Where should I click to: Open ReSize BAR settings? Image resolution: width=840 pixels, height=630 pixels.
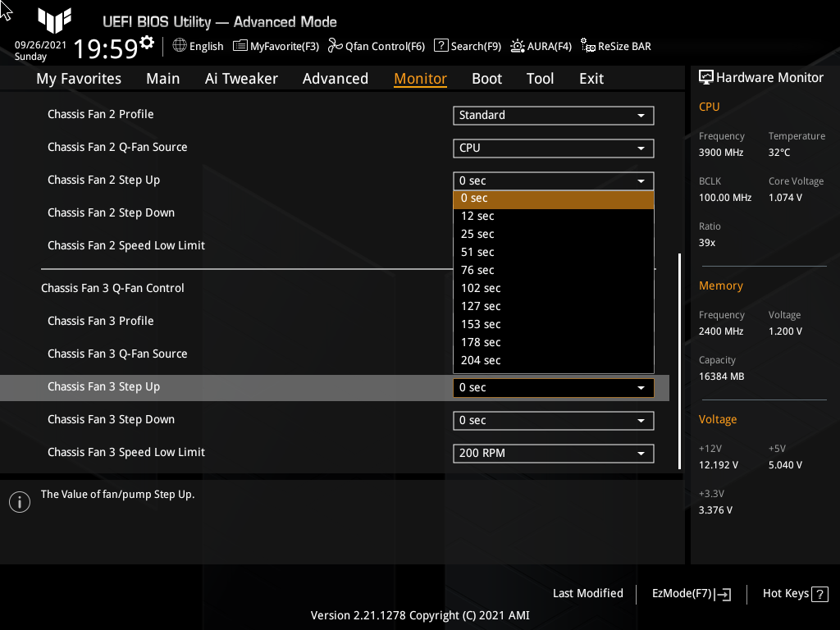tap(615, 46)
